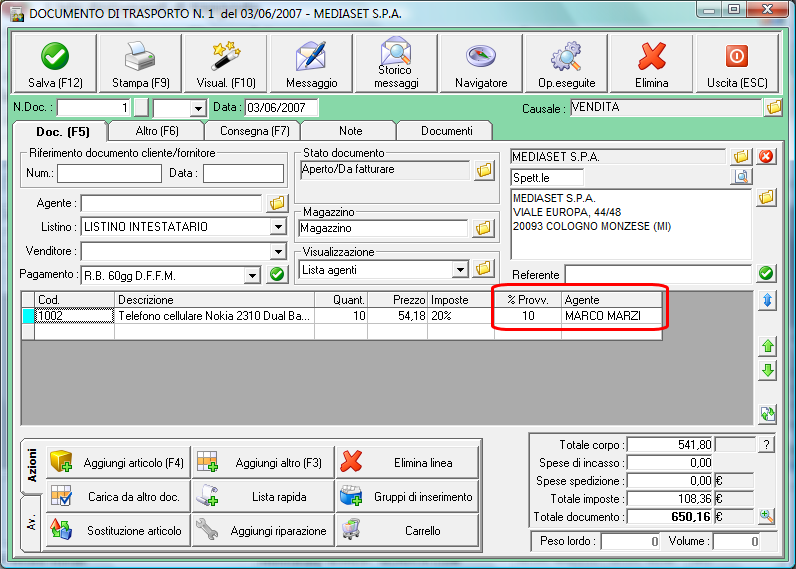Click blue up-down arrow icon beside grid
Viewport: 796px width, 569px height.
(768, 300)
